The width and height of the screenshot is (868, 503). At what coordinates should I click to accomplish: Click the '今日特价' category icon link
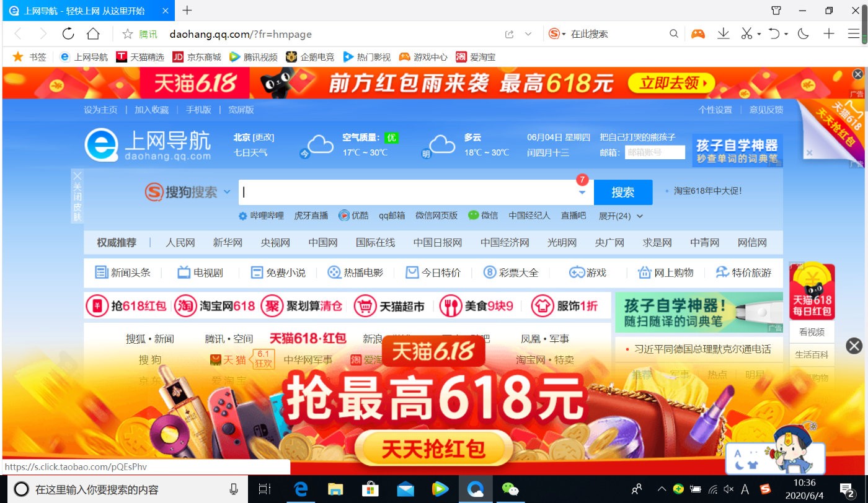[x=433, y=273]
